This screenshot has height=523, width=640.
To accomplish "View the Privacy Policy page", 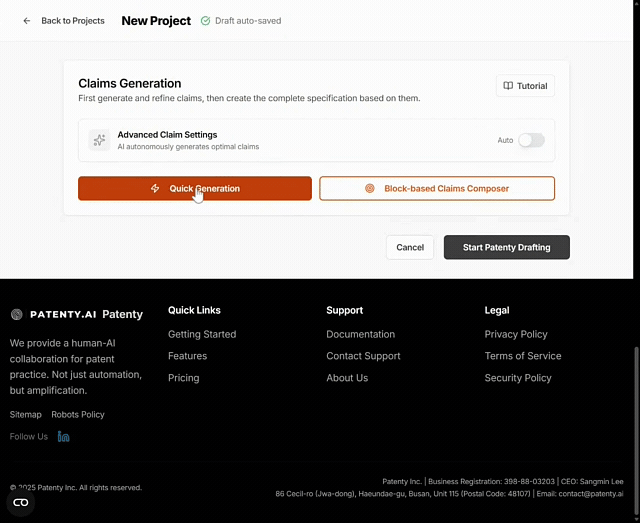I will 516,334.
